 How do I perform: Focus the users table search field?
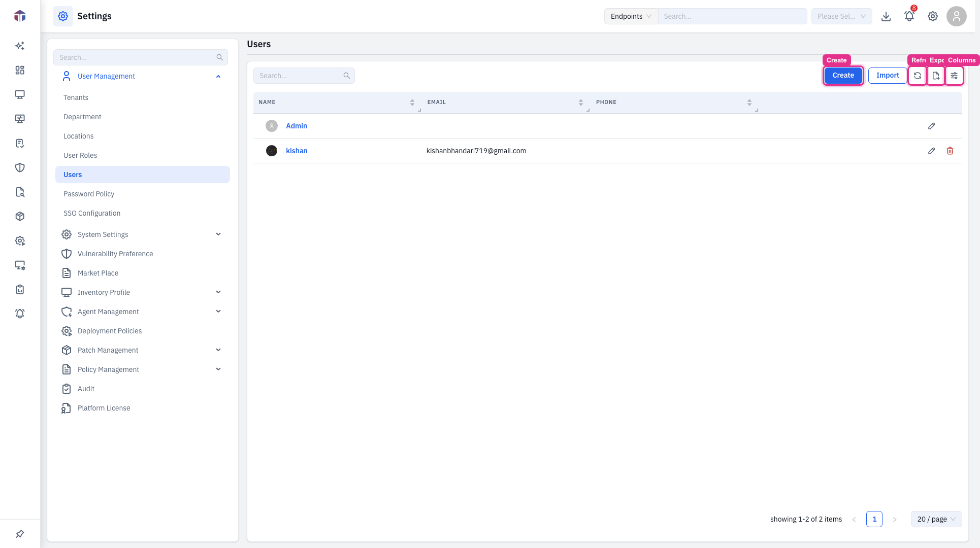pos(296,76)
